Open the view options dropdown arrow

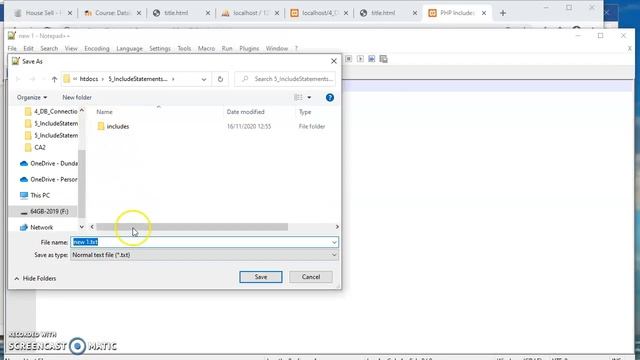tap(309, 98)
